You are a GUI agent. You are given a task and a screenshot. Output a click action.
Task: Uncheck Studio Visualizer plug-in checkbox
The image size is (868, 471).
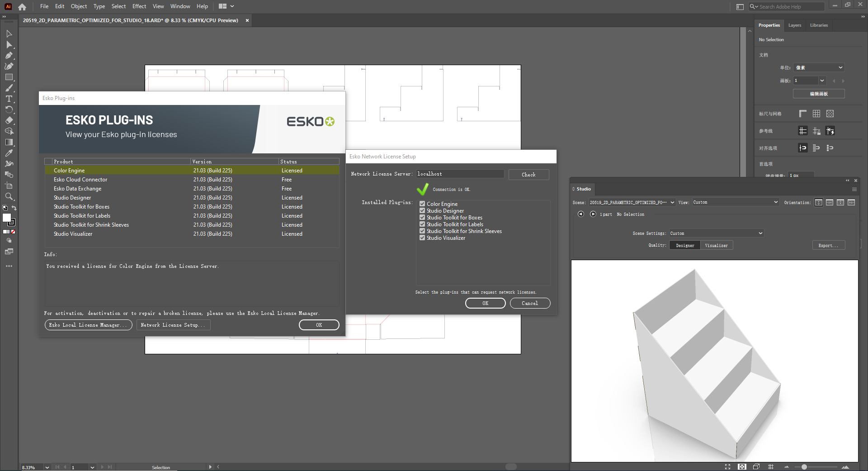[x=422, y=238]
